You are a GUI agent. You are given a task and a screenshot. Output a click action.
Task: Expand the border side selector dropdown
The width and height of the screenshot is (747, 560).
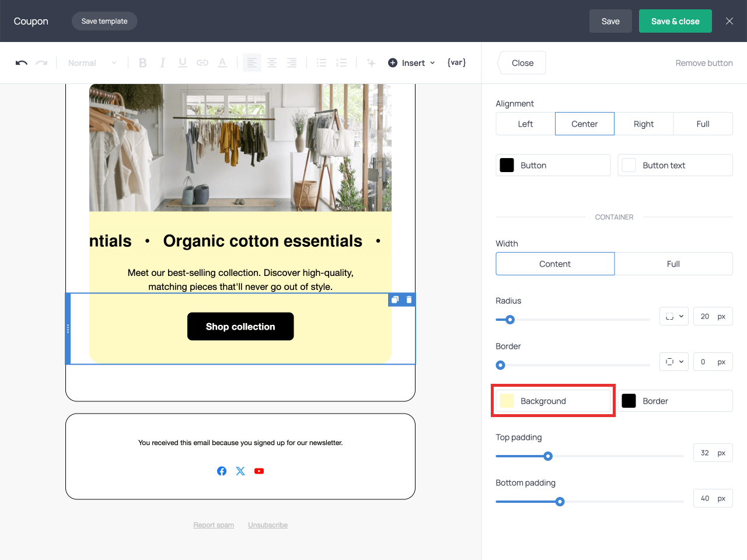pyautogui.click(x=674, y=362)
